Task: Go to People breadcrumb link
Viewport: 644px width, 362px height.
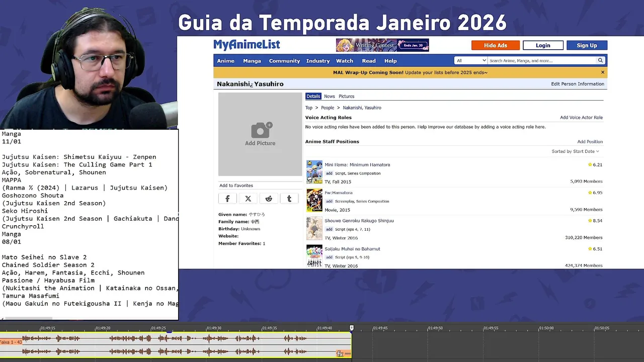Action: click(328, 108)
